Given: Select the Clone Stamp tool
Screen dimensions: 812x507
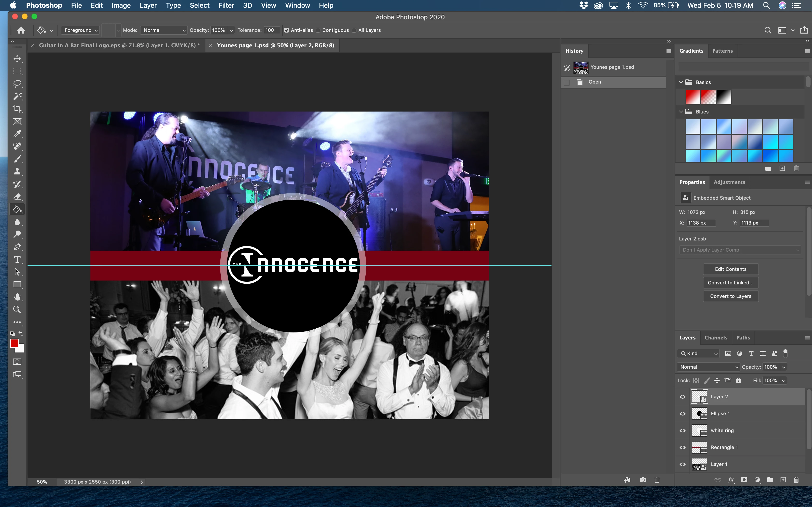Looking at the screenshot, I should [17, 172].
